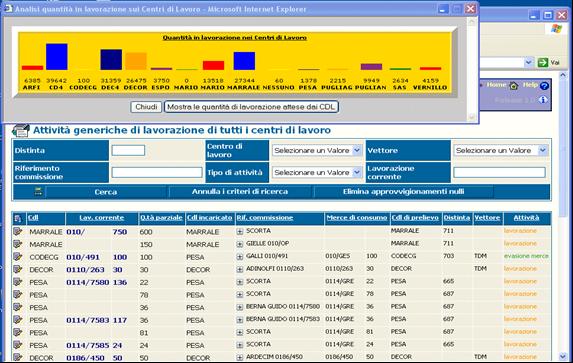Sort by Lav. corrente column header
573x363 pixels.
[x=102, y=218]
